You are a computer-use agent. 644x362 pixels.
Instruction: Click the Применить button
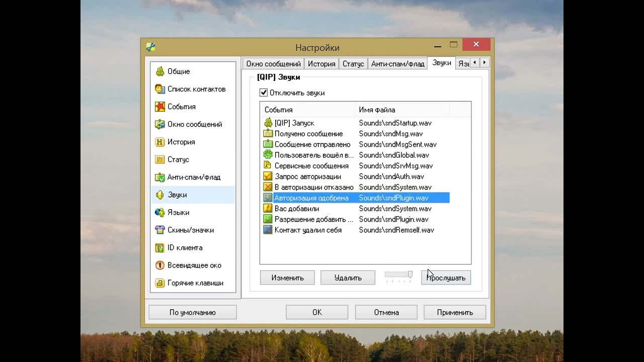[455, 312]
